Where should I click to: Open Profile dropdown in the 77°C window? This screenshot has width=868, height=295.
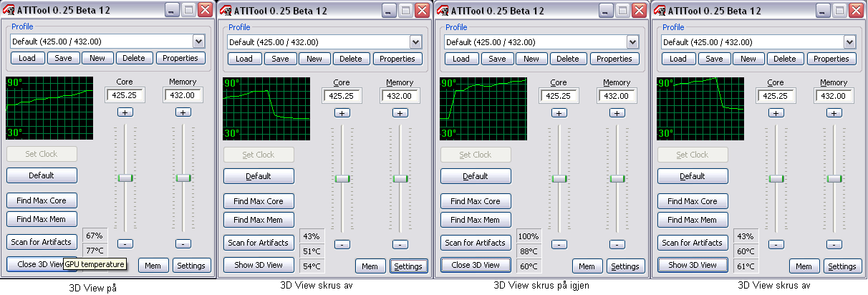(198, 42)
